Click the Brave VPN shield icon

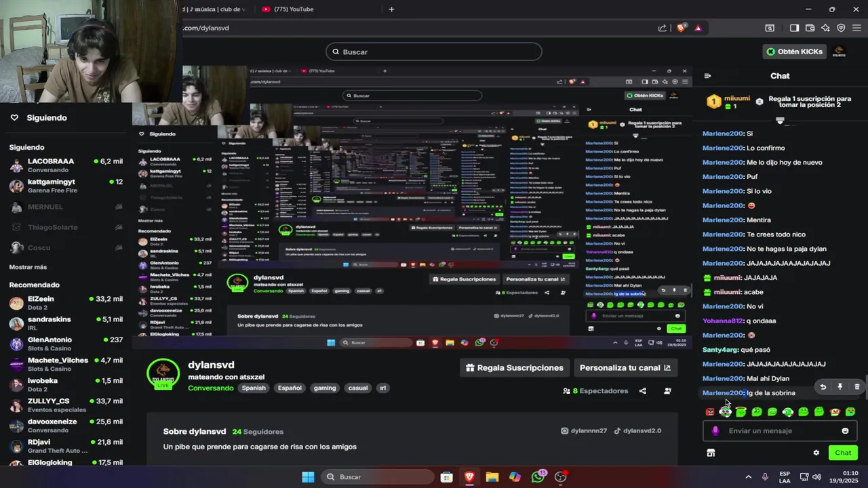(x=841, y=28)
